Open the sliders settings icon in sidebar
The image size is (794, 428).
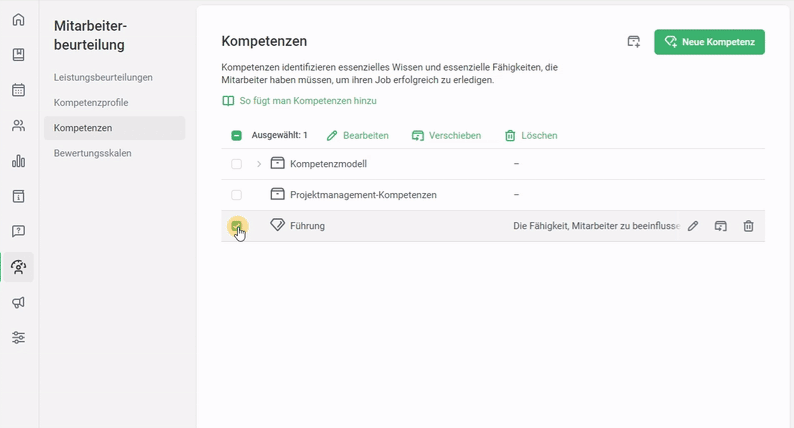(18, 338)
